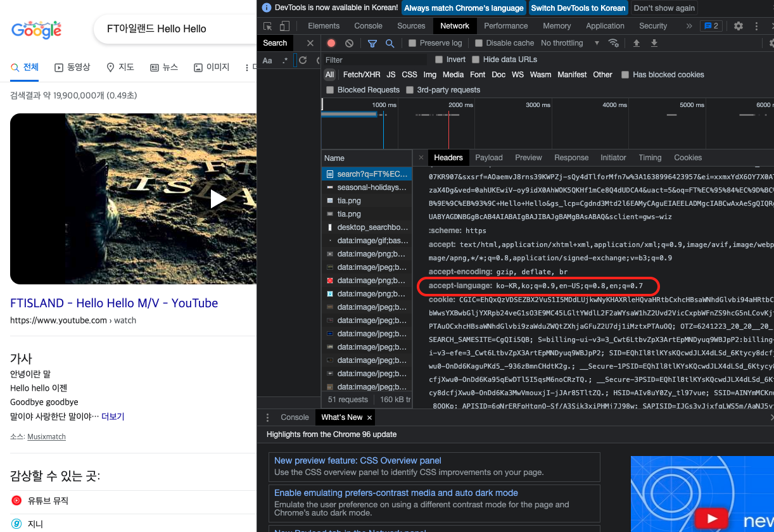Screen dimensions: 774x532
Task: Switch to the Console tab in top bar
Action: [368, 26]
